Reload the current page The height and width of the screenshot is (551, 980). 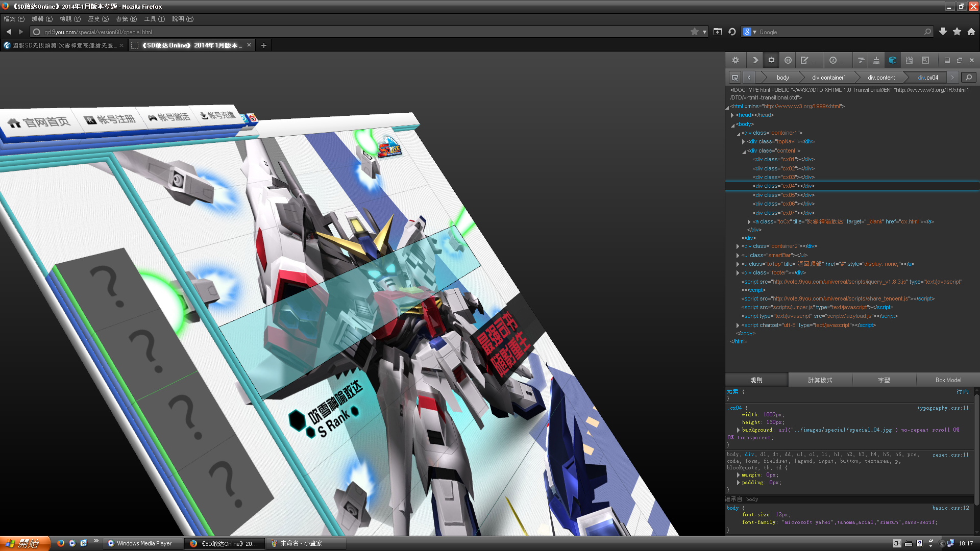[732, 32]
